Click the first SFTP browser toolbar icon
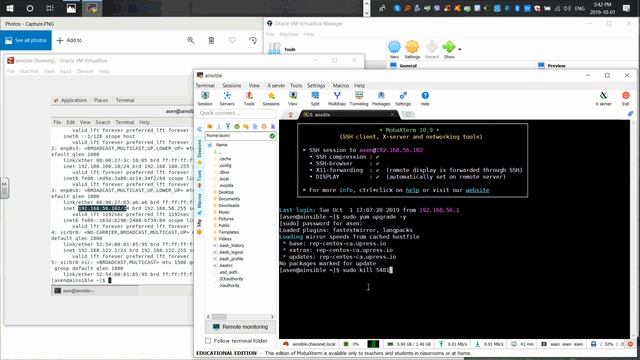 pyautogui.click(x=210, y=127)
